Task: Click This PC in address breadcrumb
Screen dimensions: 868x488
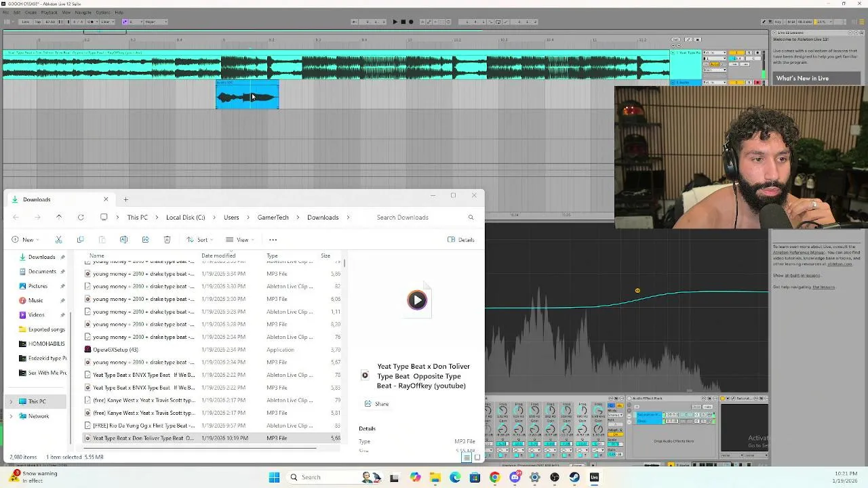Action: (137, 217)
